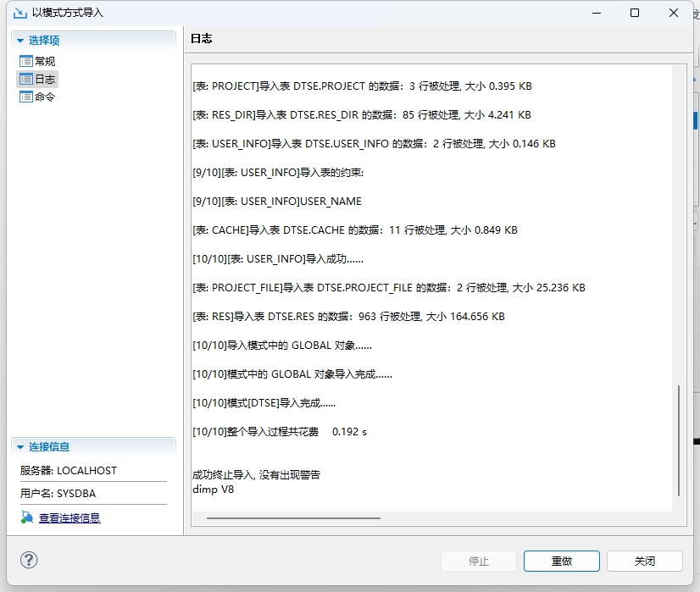Viewport: 700px width, 592px height.
Task: Click the log horizontal scrollbar thumb
Action: point(294,518)
